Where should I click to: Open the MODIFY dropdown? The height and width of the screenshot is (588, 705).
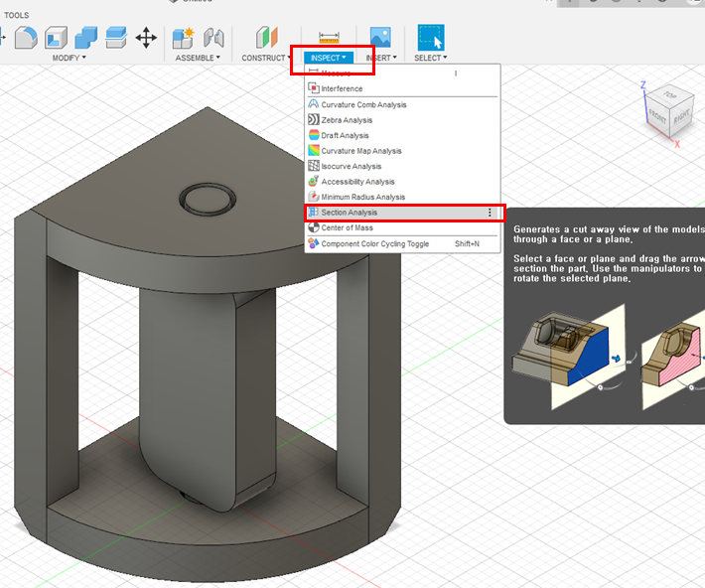69,58
